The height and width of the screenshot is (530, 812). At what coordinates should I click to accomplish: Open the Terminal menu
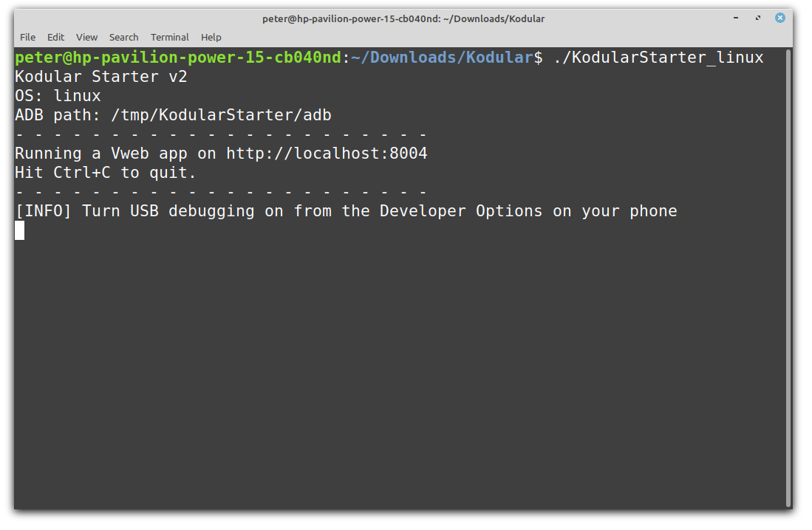[x=169, y=37]
